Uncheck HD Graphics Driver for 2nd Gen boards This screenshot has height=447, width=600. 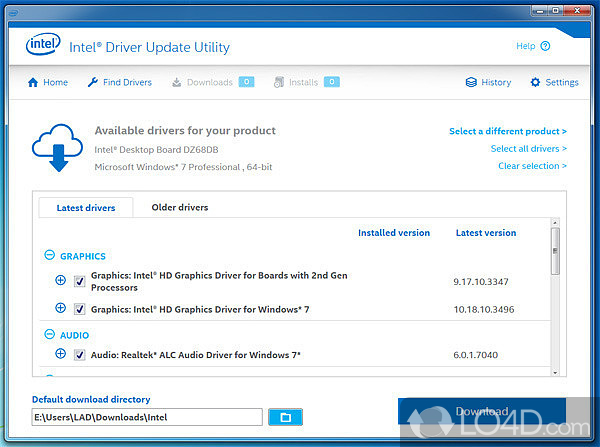(80, 282)
